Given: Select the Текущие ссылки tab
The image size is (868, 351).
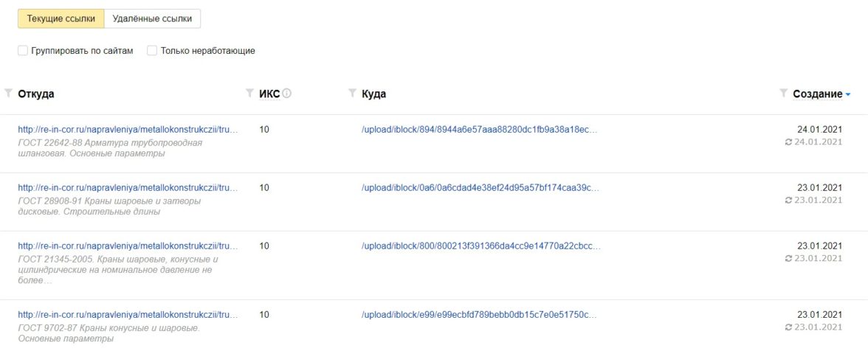Looking at the screenshot, I should [61, 18].
